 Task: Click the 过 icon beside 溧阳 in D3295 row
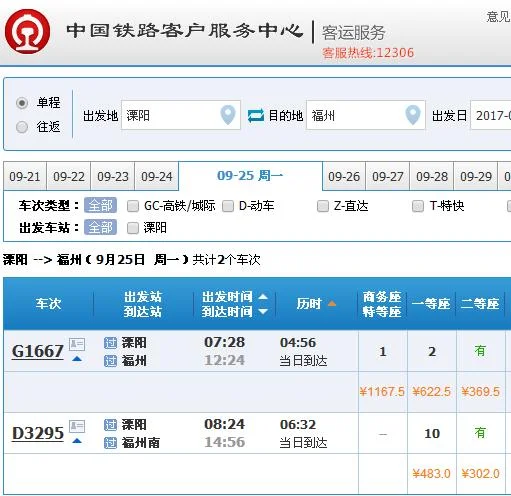(x=110, y=425)
